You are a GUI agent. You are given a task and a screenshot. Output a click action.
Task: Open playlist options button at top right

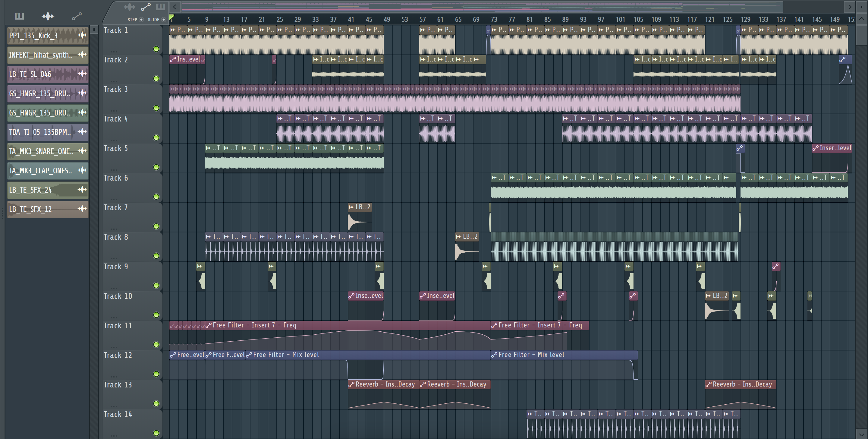(x=862, y=6)
